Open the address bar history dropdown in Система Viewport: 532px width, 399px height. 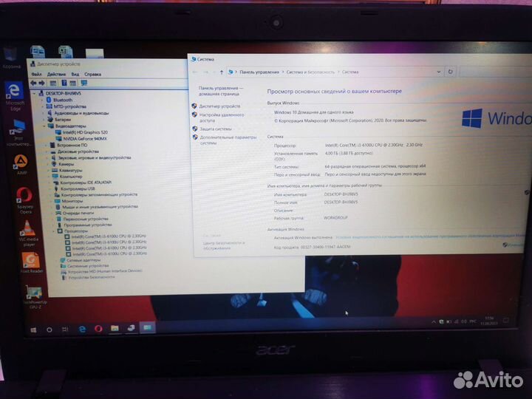click(x=438, y=72)
